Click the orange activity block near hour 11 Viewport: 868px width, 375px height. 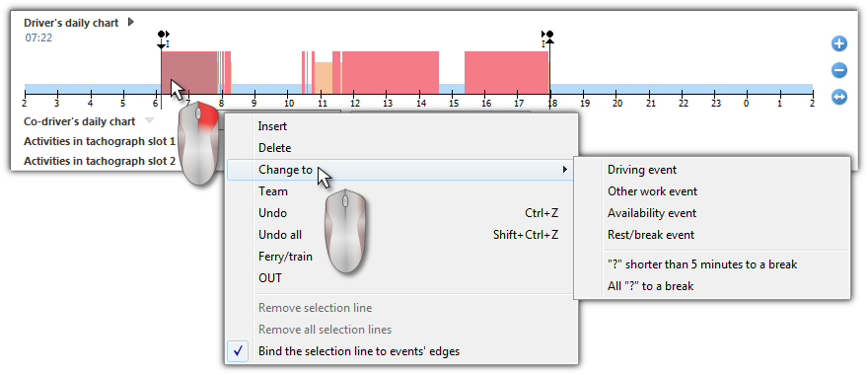(x=324, y=78)
